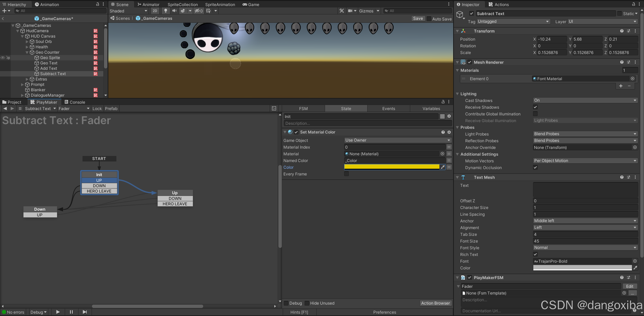Open Cast Shadows dropdown
Screen dimensions: 644x316
[585, 100]
